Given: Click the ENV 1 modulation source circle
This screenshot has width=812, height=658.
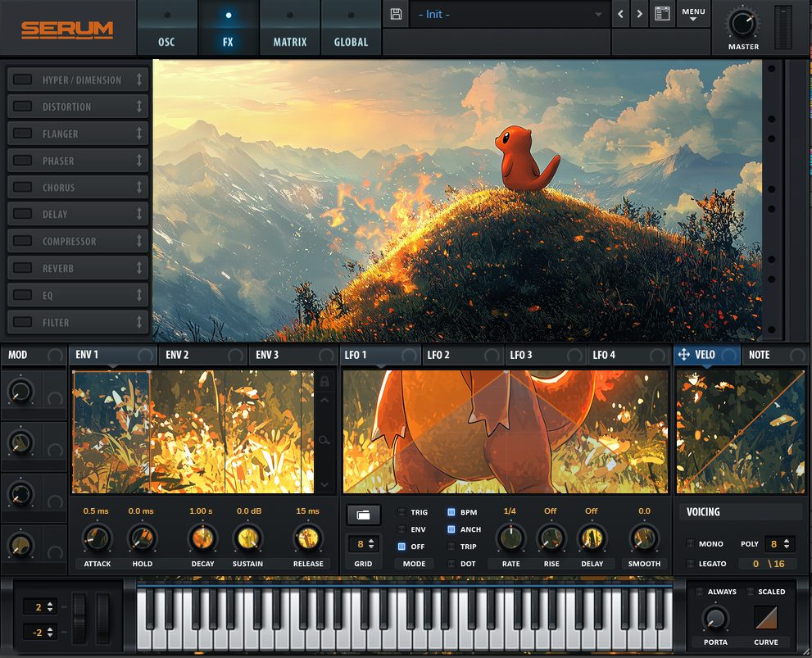Looking at the screenshot, I should click(x=145, y=355).
